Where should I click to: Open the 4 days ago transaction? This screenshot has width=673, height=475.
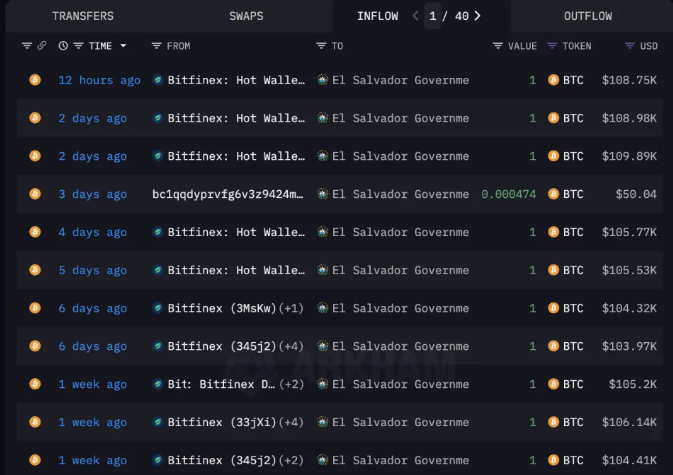93,232
